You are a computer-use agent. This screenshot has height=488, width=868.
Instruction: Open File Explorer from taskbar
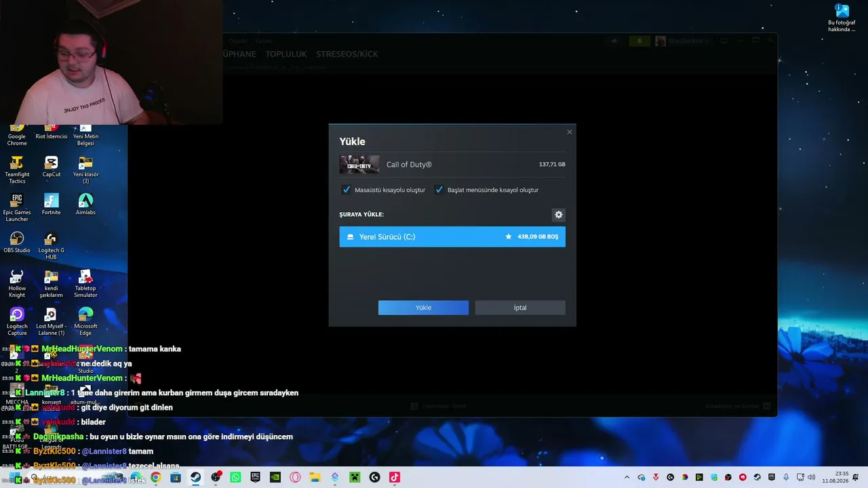click(x=315, y=478)
